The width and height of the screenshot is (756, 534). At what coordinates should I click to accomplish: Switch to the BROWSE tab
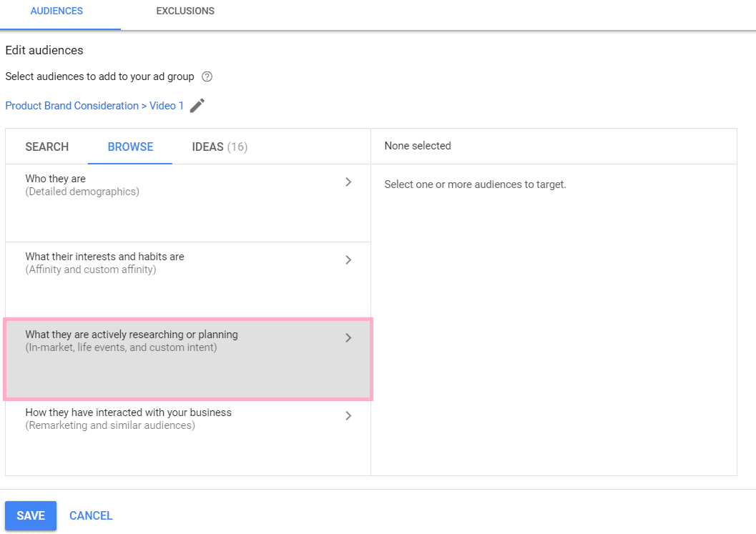tap(129, 147)
